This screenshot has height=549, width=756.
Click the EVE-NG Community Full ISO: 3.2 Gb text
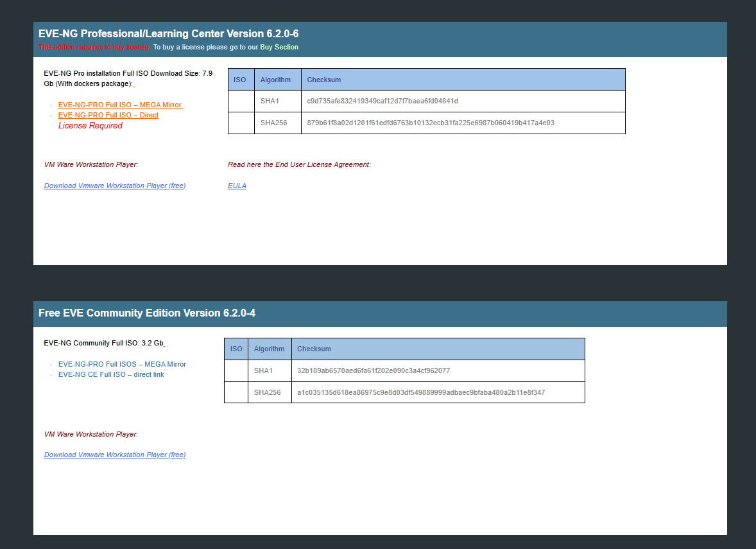[x=104, y=343]
